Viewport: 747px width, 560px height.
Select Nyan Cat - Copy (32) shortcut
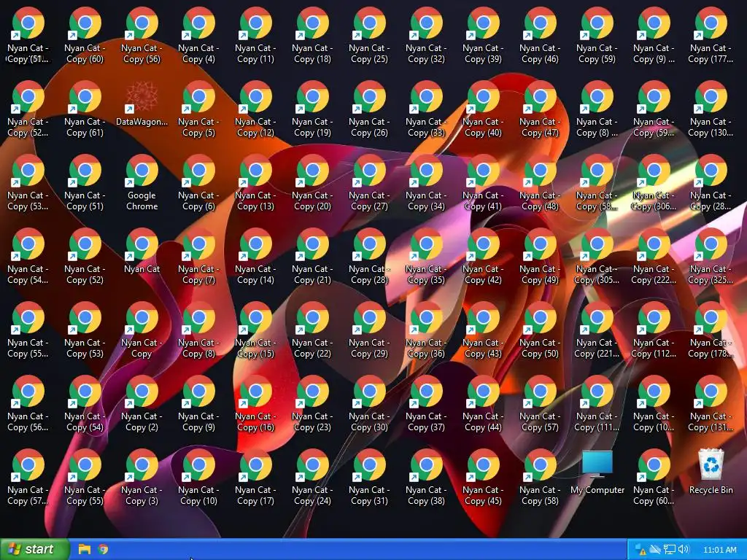click(426, 36)
